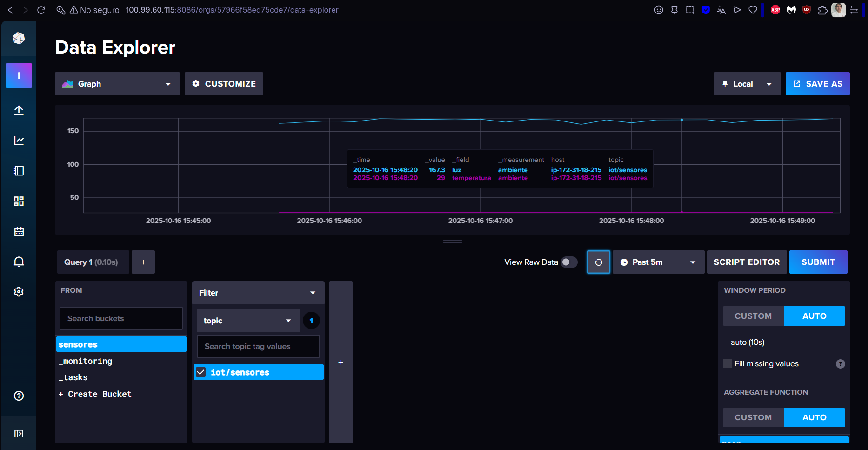Open Settings gear icon in sidebar

click(19, 292)
